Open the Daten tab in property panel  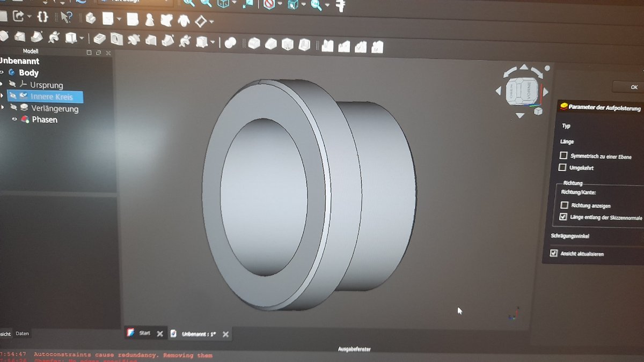coord(22,334)
